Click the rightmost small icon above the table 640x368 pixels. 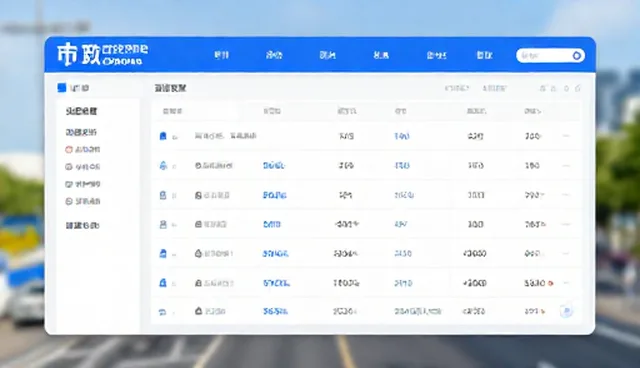click(x=578, y=88)
